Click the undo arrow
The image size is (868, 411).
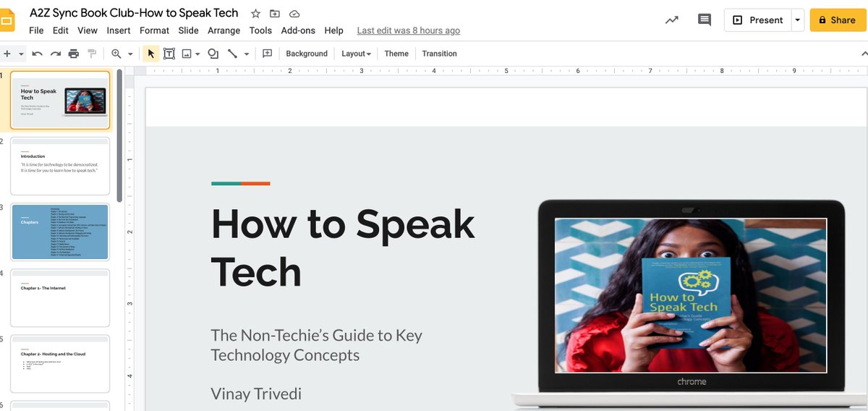tap(37, 54)
